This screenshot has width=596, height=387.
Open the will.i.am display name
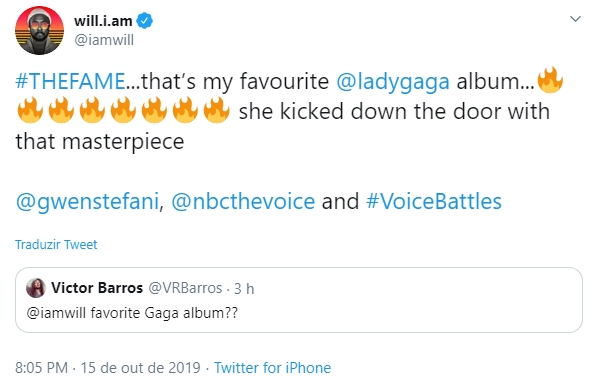pos(103,21)
